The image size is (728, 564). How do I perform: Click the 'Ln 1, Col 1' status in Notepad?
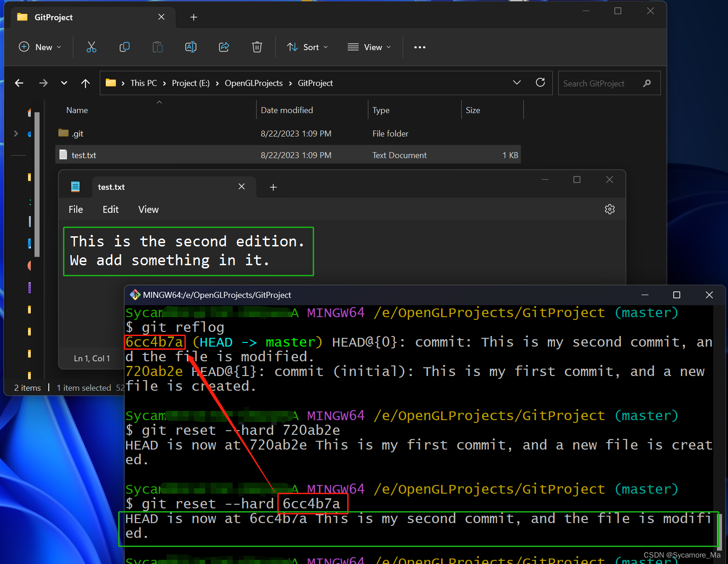92,359
